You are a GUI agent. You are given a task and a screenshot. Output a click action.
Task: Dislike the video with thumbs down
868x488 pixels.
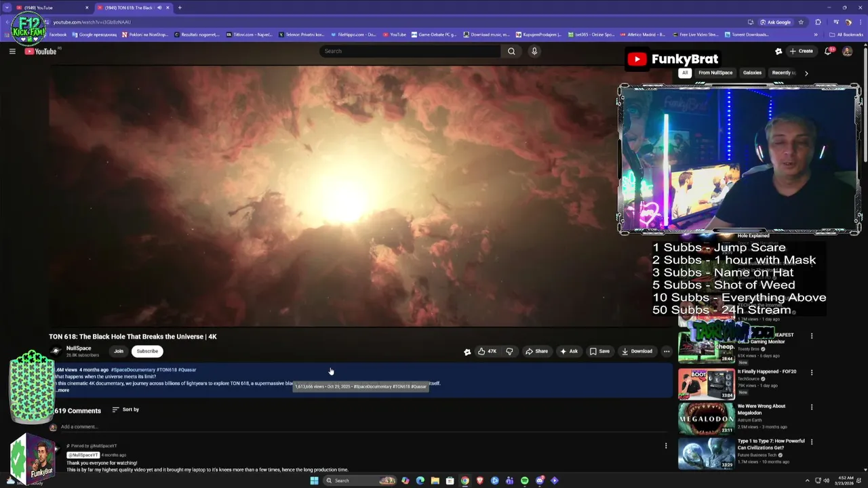[509, 351]
